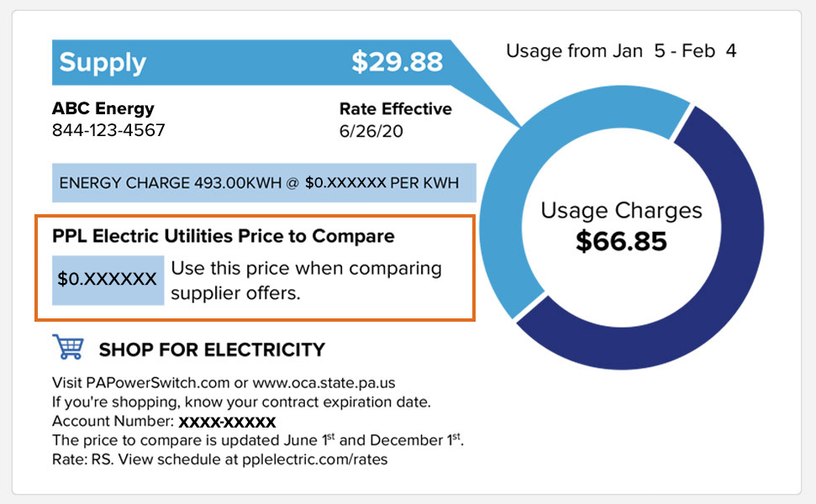816x504 pixels.
Task: Click the Energy Charge 493.00KWH bar
Action: 264,182
